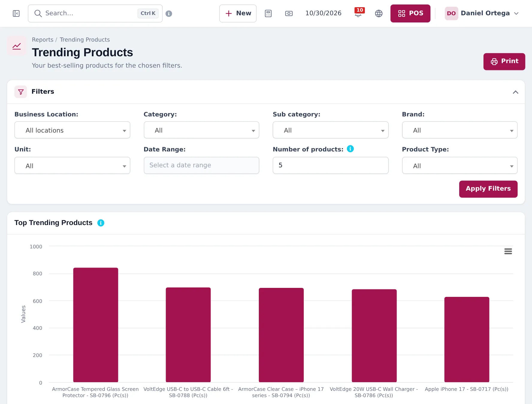Open the Category dropdown
Screen dimensions: 532x404
pyautogui.click(x=201, y=130)
